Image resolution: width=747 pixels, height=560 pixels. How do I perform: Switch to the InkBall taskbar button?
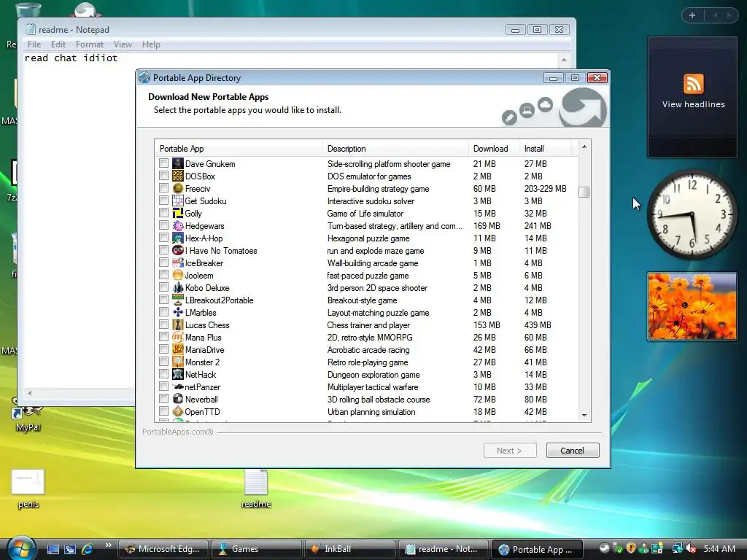click(349, 549)
